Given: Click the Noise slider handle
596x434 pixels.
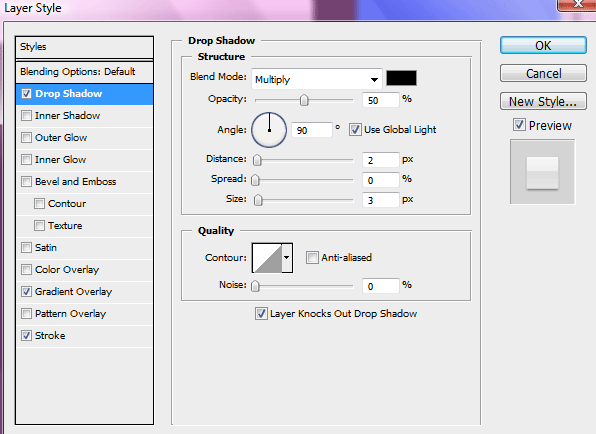Looking at the screenshot, I should pos(255,286).
